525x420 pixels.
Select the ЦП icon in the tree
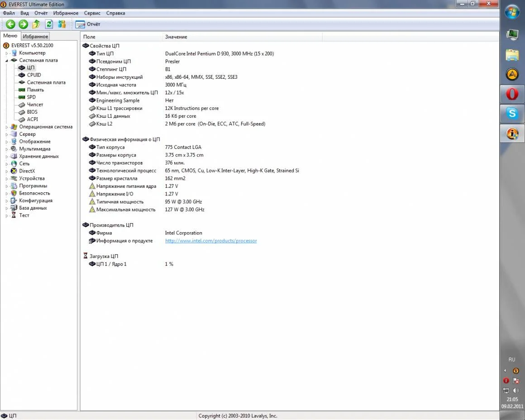(x=22, y=67)
